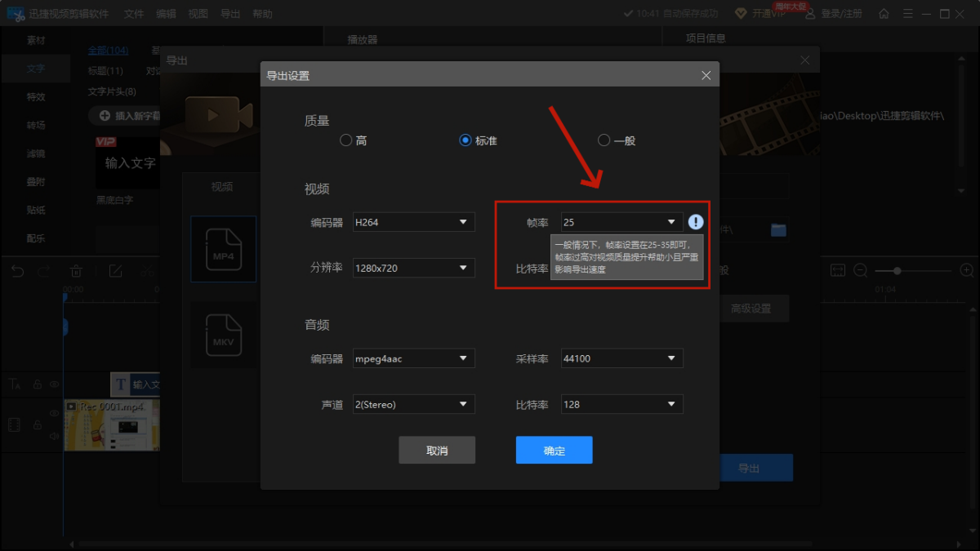Click the 确定 button
980x551 pixels.
coord(555,451)
